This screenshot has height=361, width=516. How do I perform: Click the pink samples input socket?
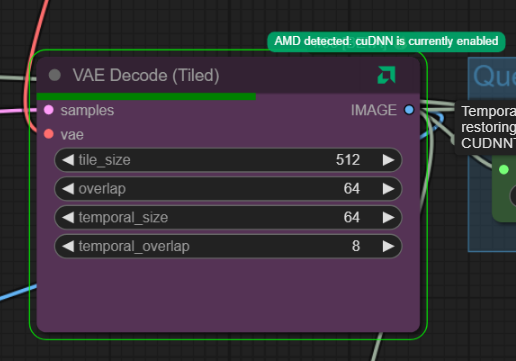click(49, 110)
